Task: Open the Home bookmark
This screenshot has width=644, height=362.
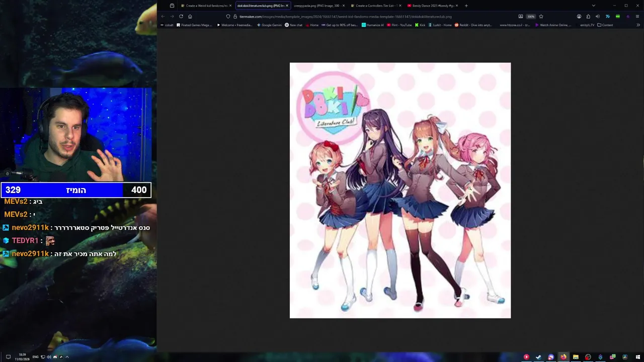Action: [x=312, y=25]
